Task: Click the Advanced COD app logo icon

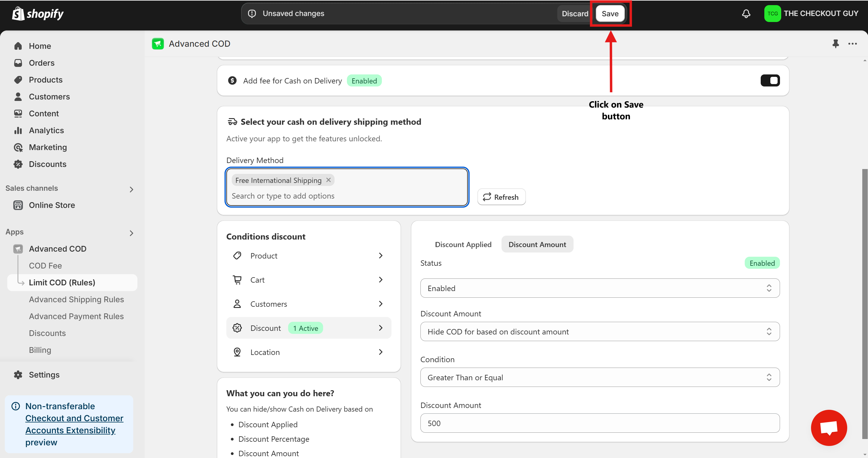Action: tap(158, 44)
